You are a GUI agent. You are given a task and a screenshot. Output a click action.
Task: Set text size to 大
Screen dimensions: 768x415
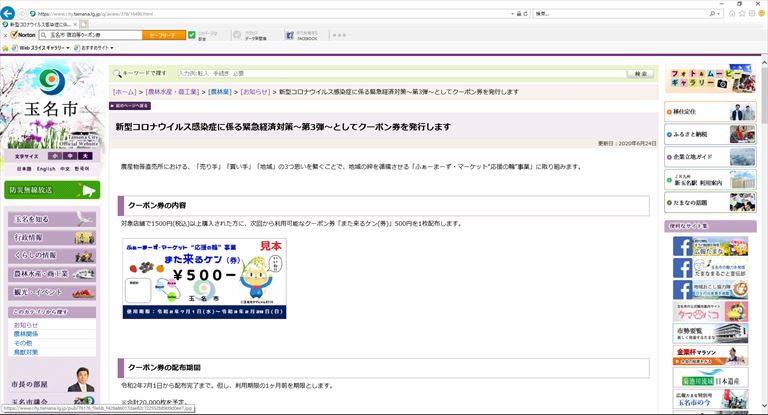tap(85, 156)
